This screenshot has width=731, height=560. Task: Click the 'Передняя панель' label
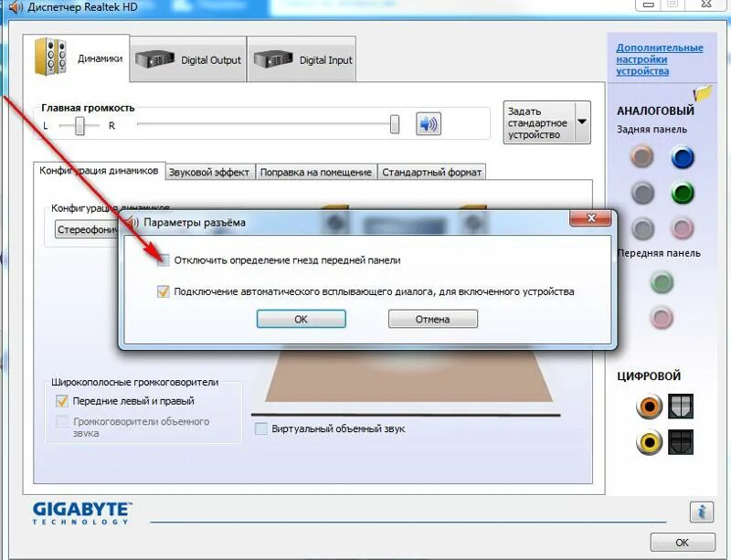tap(659, 253)
